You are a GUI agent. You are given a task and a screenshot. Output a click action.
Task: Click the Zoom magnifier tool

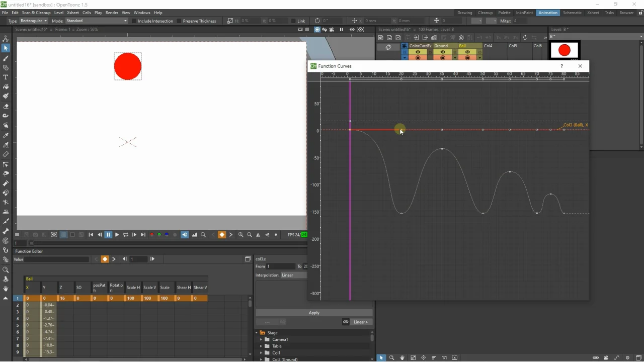(6, 269)
